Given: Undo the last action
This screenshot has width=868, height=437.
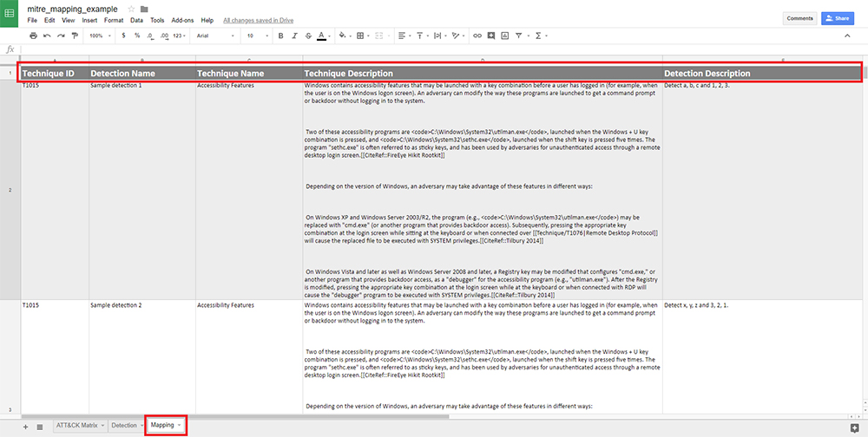Looking at the screenshot, I should tap(47, 36).
